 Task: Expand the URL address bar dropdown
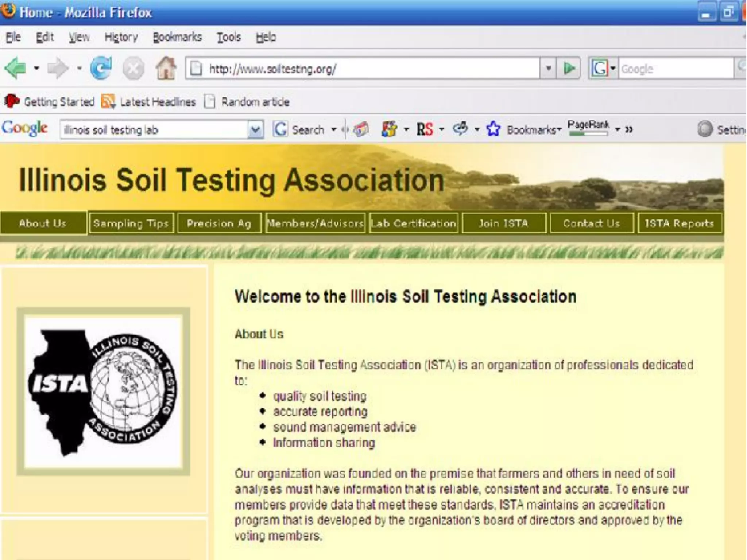click(x=548, y=68)
